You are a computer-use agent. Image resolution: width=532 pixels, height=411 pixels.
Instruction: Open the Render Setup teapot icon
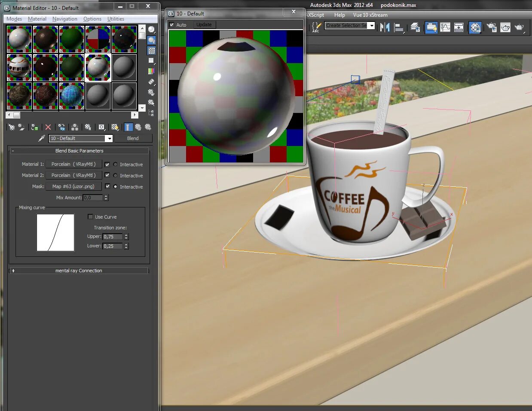point(492,27)
